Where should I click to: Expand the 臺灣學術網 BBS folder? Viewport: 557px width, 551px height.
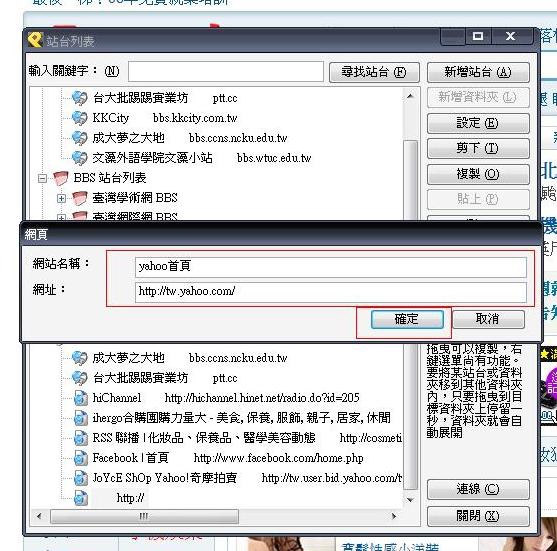(61, 198)
